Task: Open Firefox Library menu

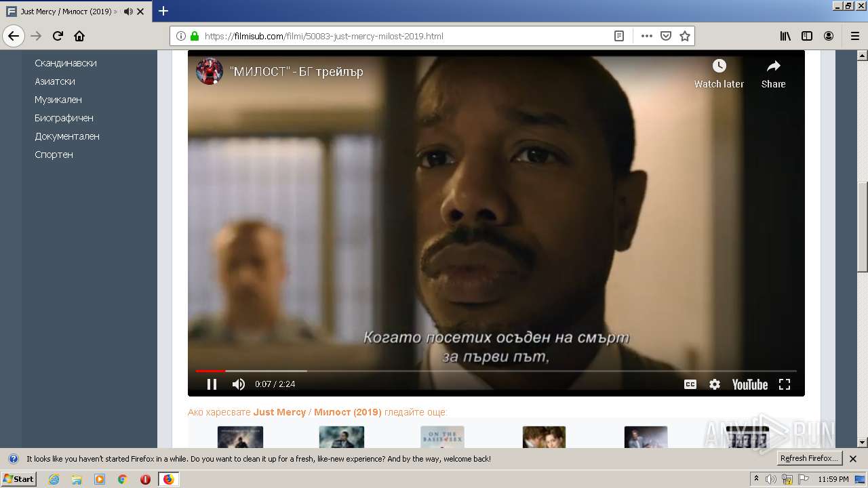Action: tap(785, 36)
